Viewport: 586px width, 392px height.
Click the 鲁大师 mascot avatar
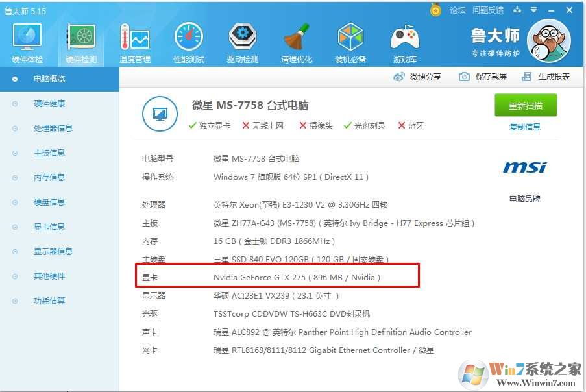click(x=548, y=41)
